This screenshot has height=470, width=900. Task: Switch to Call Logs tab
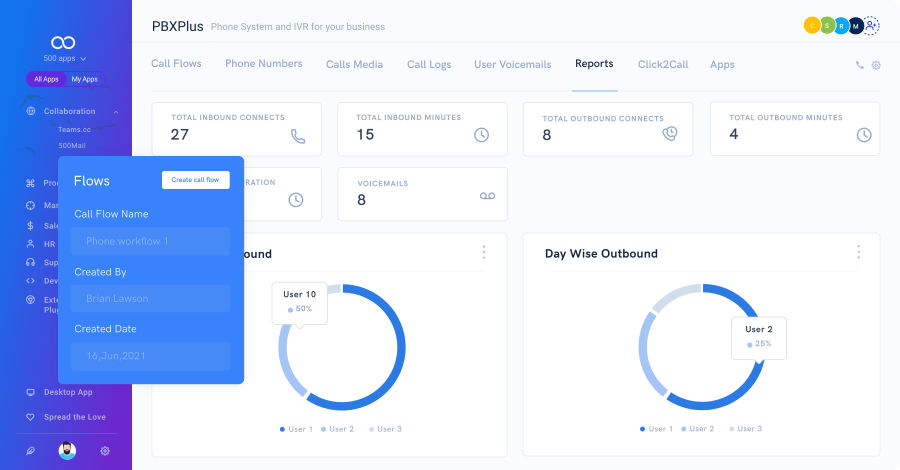point(429,64)
